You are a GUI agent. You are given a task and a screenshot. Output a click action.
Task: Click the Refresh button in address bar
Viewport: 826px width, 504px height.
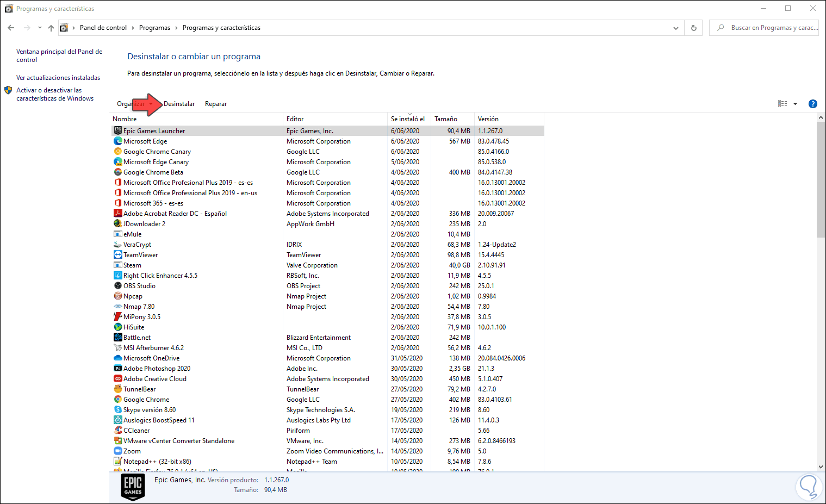click(x=694, y=28)
